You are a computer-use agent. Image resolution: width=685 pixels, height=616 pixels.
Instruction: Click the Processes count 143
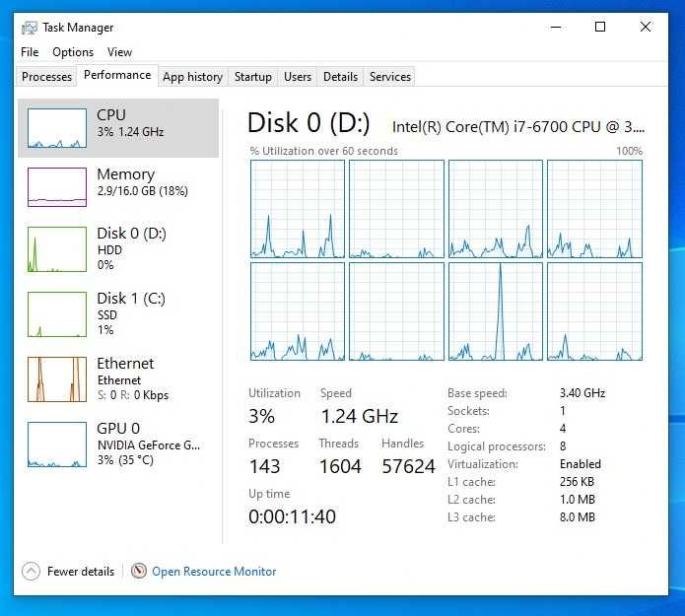click(264, 466)
